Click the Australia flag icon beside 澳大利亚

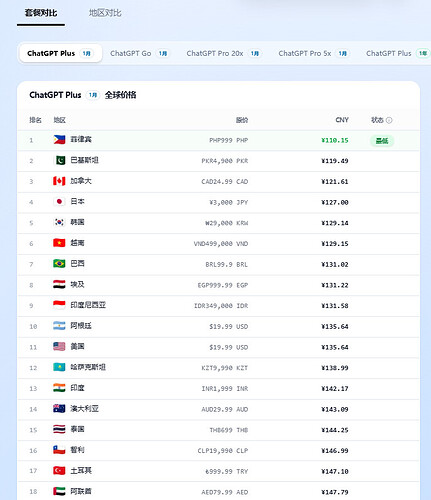pos(59,409)
